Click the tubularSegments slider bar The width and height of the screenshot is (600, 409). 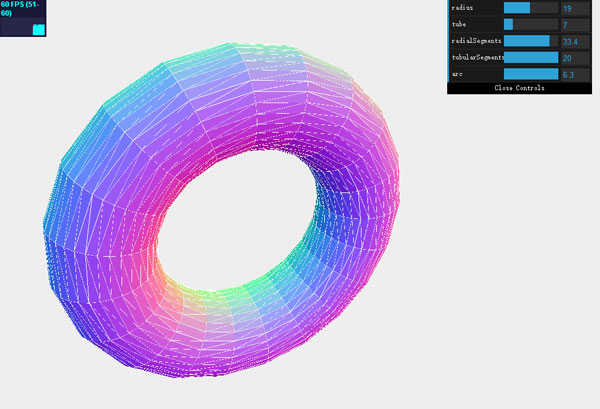click(530, 58)
